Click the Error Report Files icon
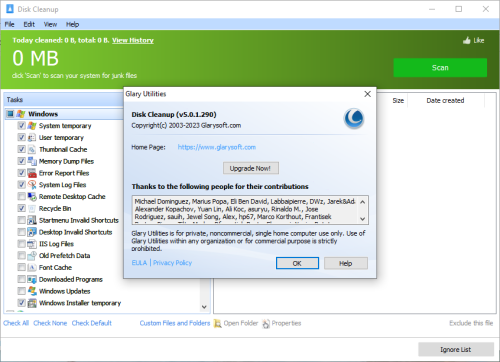500x362 pixels. point(32,173)
